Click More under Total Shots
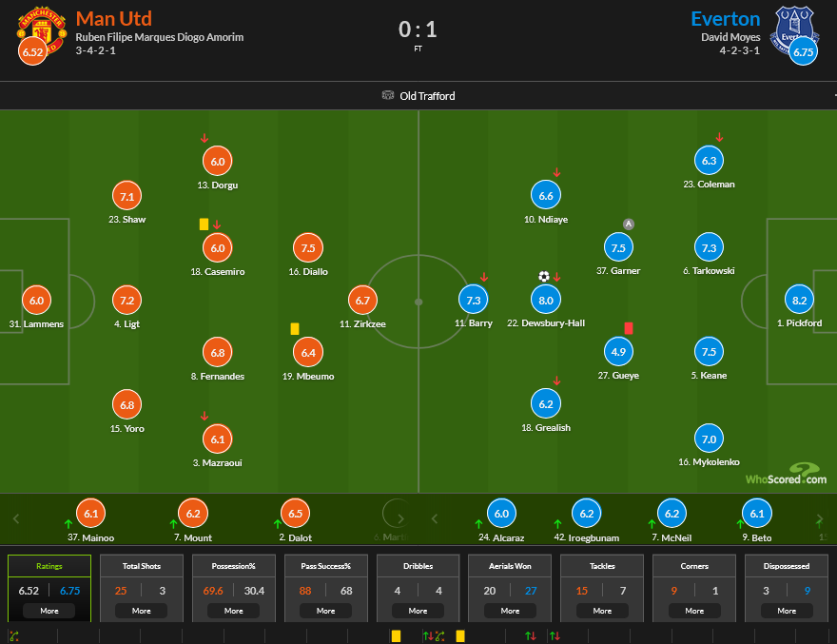This screenshot has height=644, width=837. click(142, 611)
